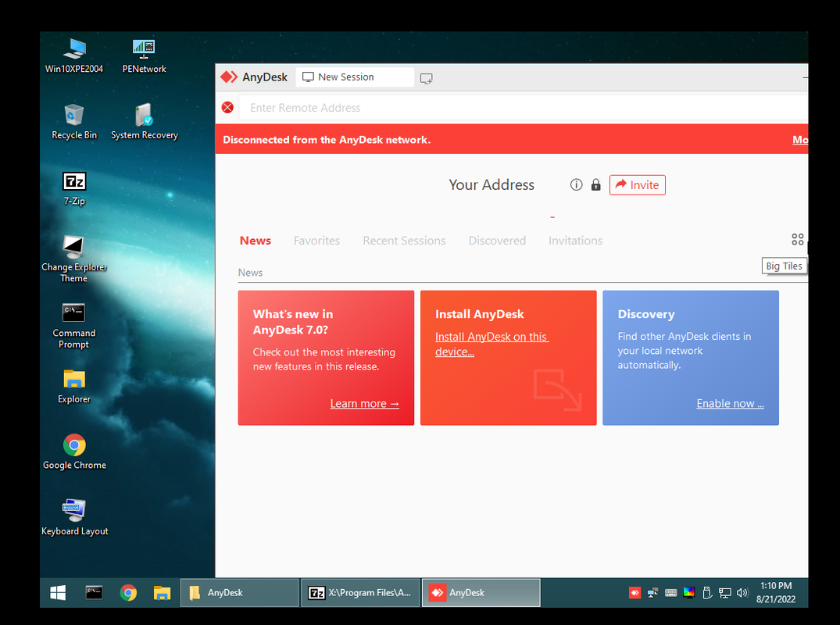Select the News tab
Viewport: 840px width, 625px height.
point(255,241)
